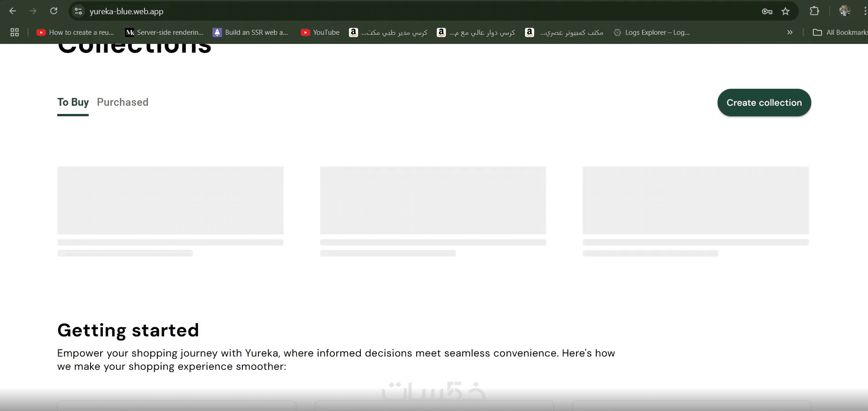Open the 'كرسي مدير طبي' Amazon bookmark
Image resolution: width=868 pixels, height=411 pixels.
click(x=388, y=32)
